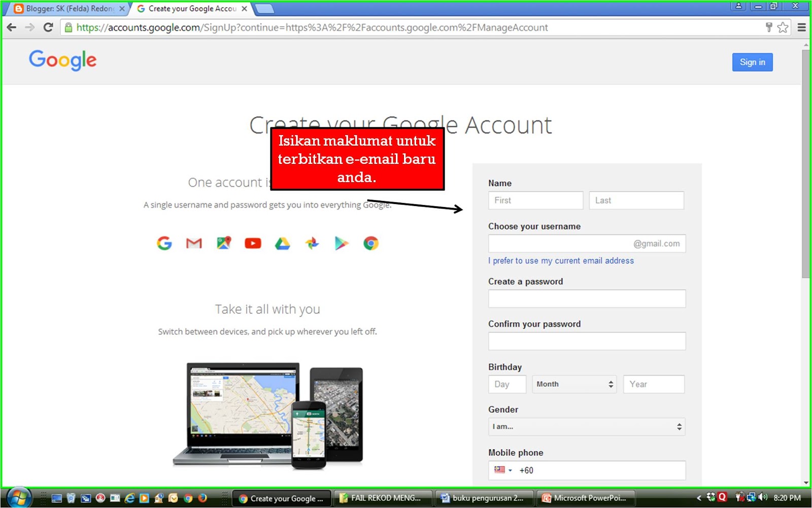Click the Google Play store icon
Viewport: 812px width, 508px height.
coord(342,244)
